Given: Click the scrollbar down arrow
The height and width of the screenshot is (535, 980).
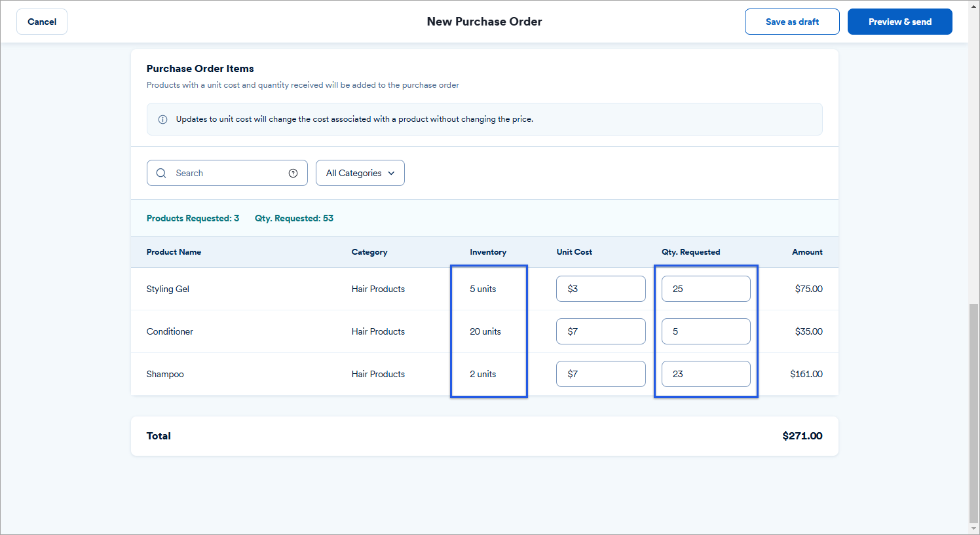Looking at the screenshot, I should coord(973,528).
